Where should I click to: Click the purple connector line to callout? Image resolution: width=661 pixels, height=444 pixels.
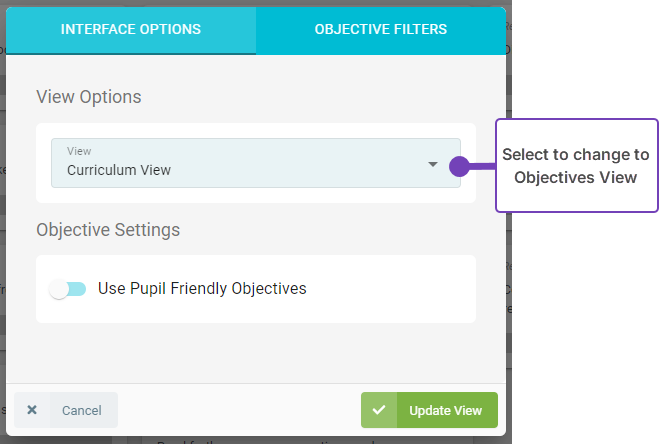482,166
